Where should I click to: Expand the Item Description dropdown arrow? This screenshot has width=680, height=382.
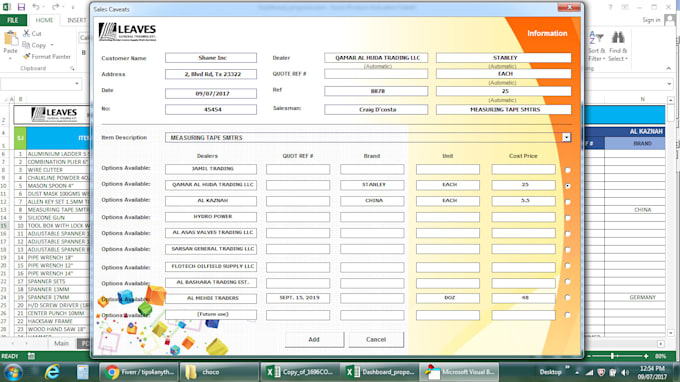click(x=566, y=137)
